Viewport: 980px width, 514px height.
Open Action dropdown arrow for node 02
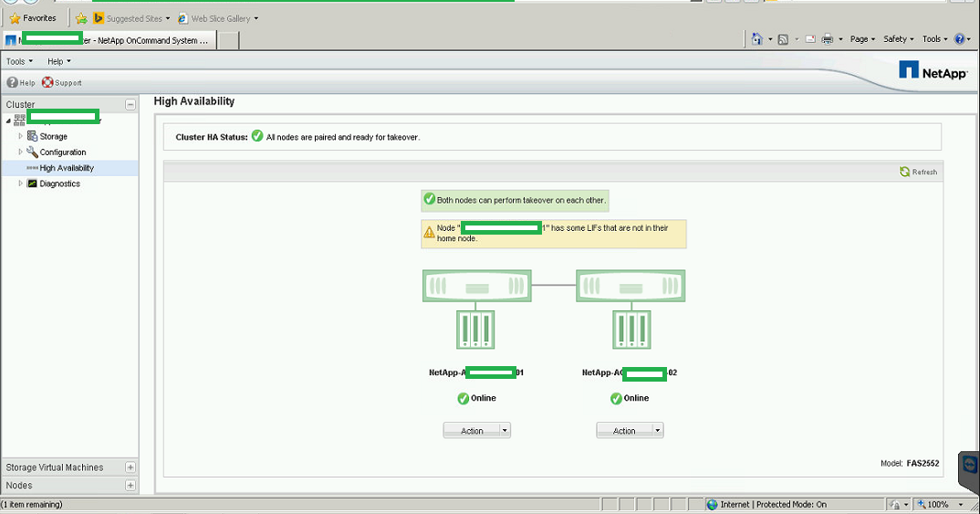point(658,430)
